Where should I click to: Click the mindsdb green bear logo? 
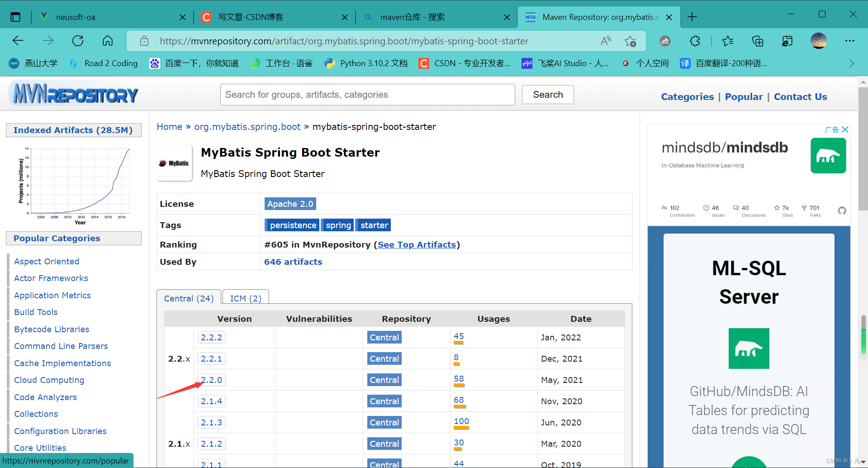(x=828, y=156)
